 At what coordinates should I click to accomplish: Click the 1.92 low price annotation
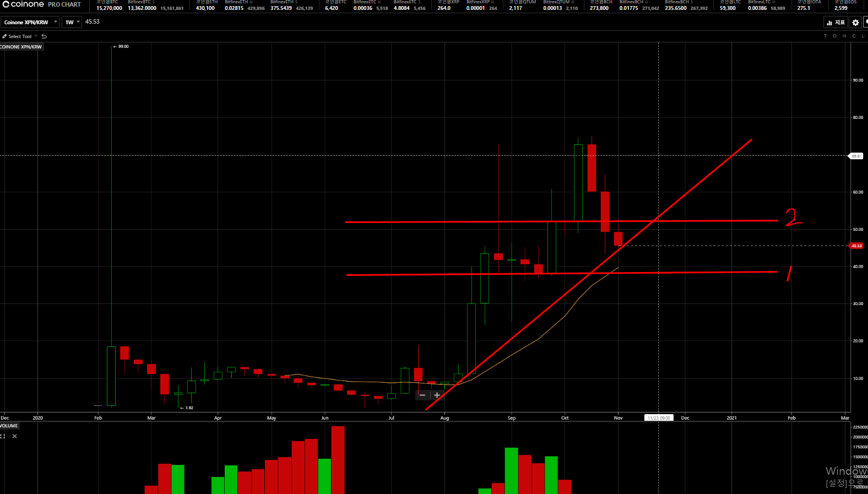[187, 408]
